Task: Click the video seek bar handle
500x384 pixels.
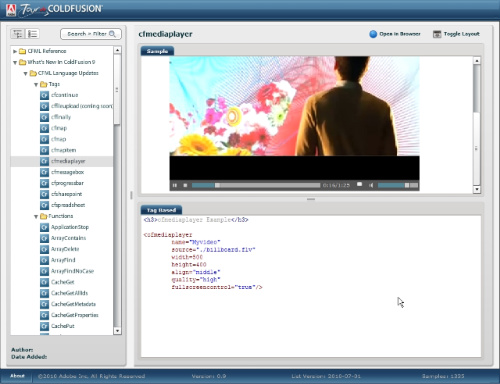Action: (x=217, y=185)
